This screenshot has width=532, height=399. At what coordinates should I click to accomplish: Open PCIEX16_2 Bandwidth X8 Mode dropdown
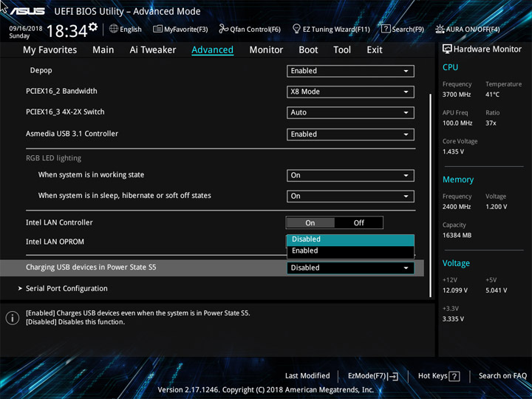coord(350,92)
